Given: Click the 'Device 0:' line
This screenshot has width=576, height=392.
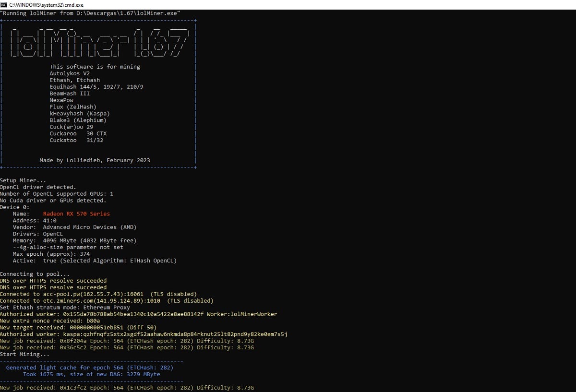Looking at the screenshot, I should (x=15, y=207).
